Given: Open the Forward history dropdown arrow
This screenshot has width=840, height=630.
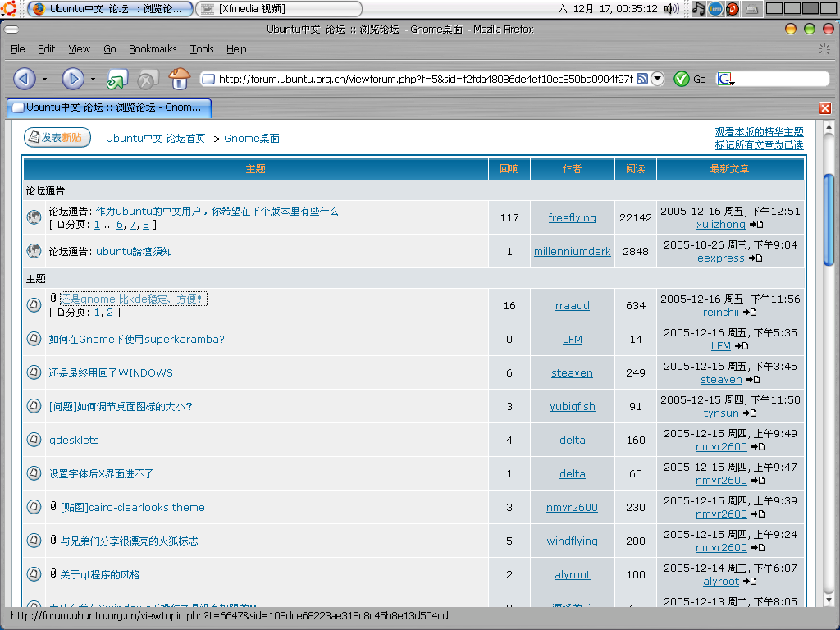Looking at the screenshot, I should click(93, 80).
